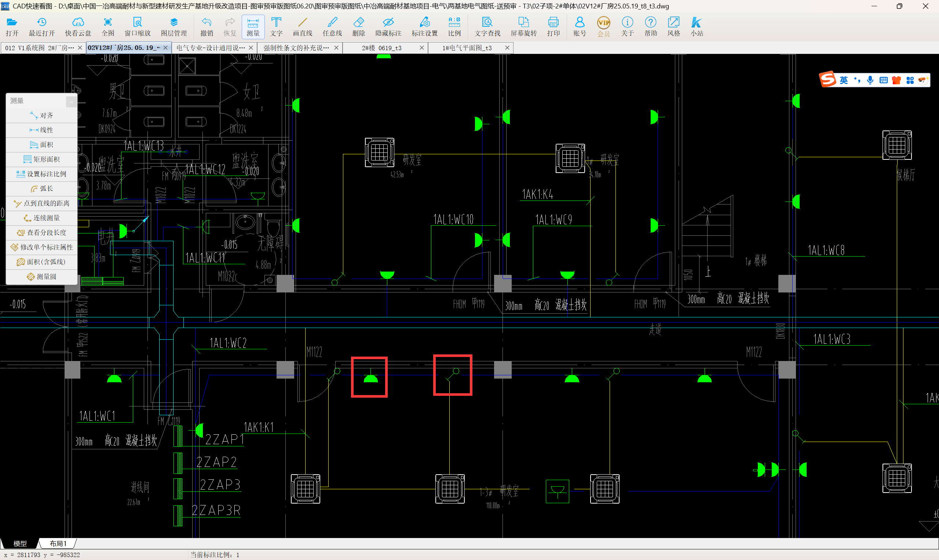Viewport: 939px width, 560px height.
Task: Open the 账号 account menu
Action: tap(580, 27)
